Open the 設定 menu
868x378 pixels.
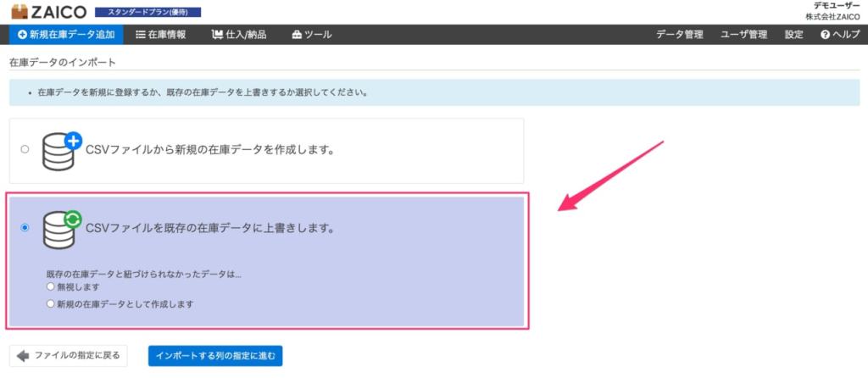(x=793, y=34)
